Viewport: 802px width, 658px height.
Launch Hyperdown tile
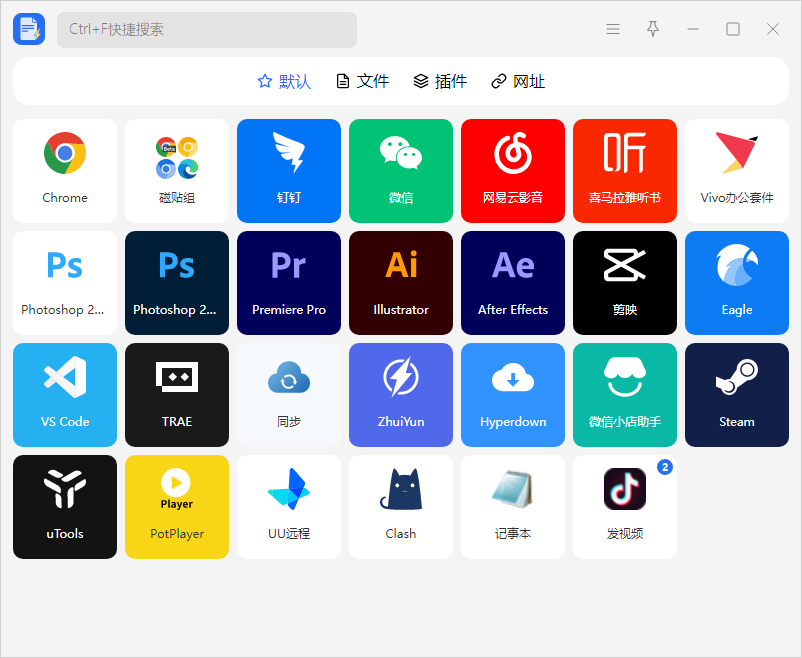513,395
